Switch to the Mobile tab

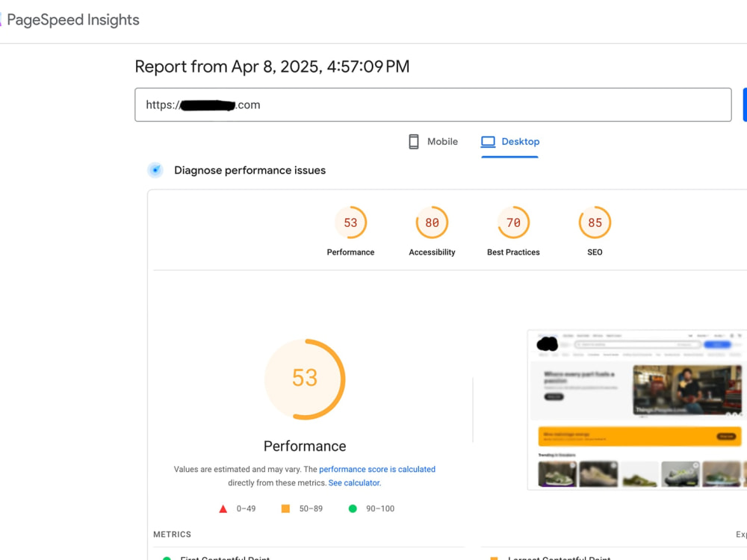coord(433,141)
